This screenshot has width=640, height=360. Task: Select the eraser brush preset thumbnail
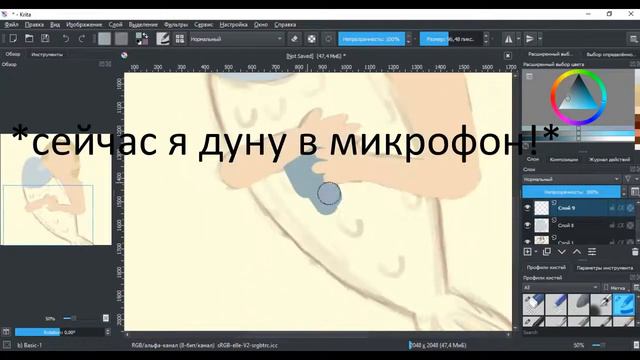pos(533,304)
